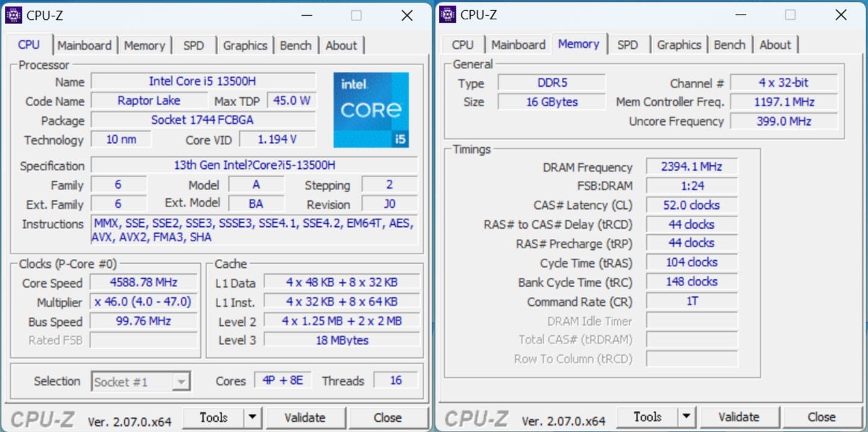Image resolution: width=868 pixels, height=432 pixels.
Task: Click the Threads value 16
Action: [395, 381]
